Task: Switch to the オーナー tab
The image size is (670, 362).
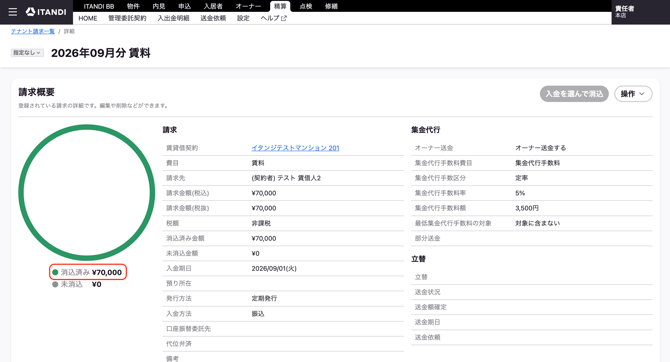Action: point(248,6)
